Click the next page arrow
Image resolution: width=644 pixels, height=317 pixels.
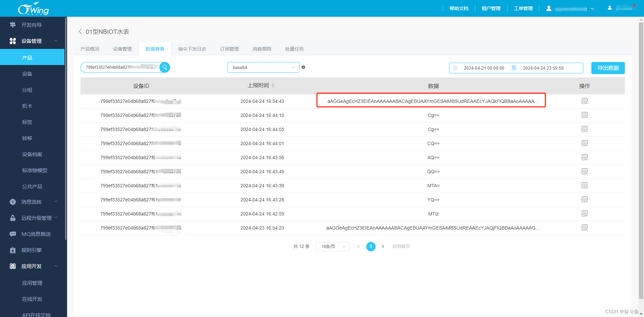click(x=383, y=247)
